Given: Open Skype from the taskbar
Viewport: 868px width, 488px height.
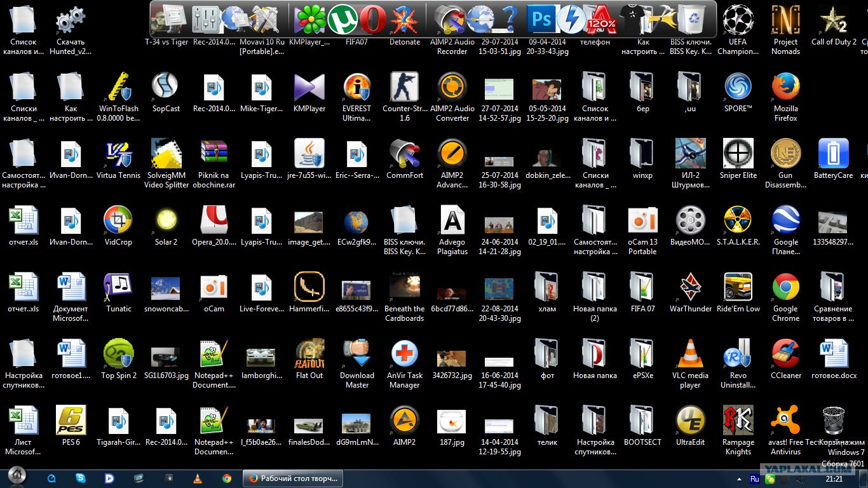Looking at the screenshot, I should (81, 478).
